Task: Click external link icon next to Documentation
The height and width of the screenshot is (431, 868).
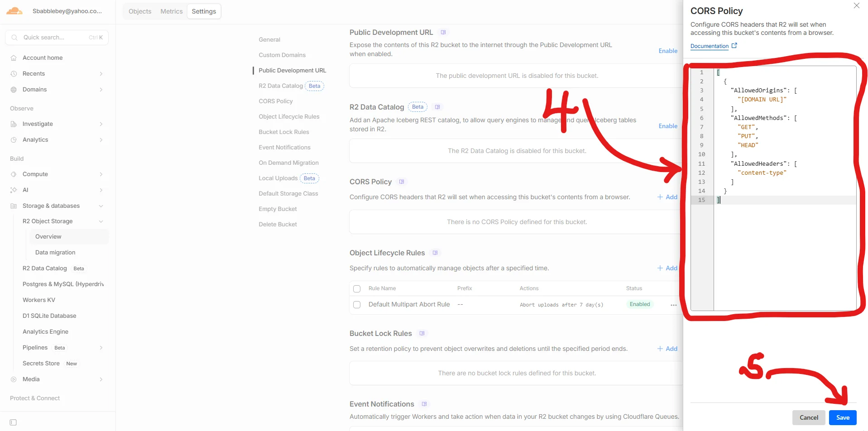Action: click(734, 46)
